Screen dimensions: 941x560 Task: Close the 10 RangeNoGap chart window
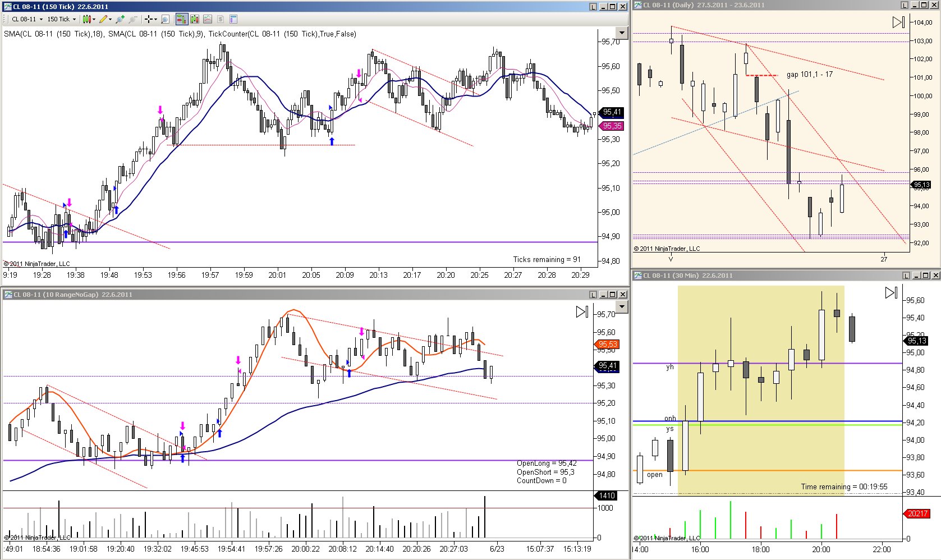(622, 295)
